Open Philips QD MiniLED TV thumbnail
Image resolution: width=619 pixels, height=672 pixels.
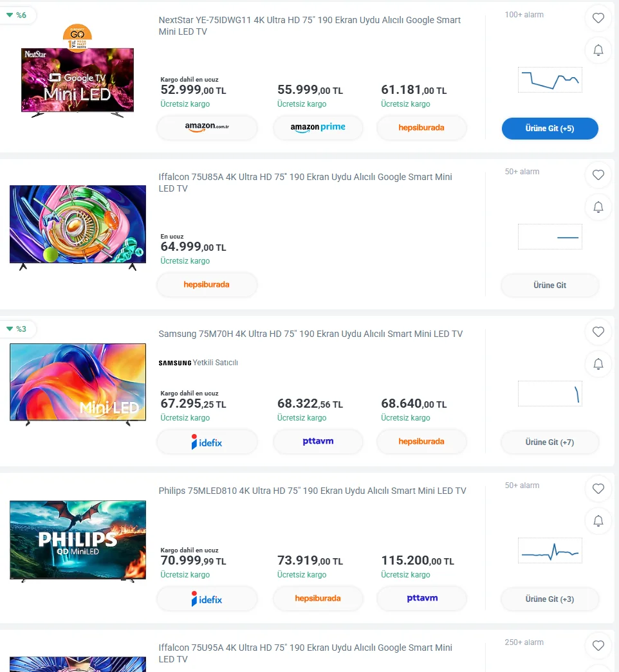click(78, 540)
